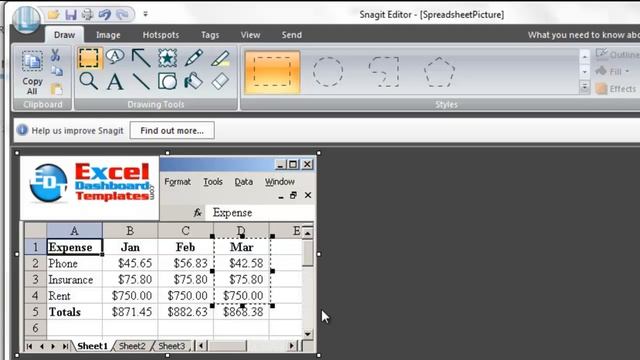Select the Fill paint bucket tool
This screenshot has width=640, height=360.
coord(193,81)
